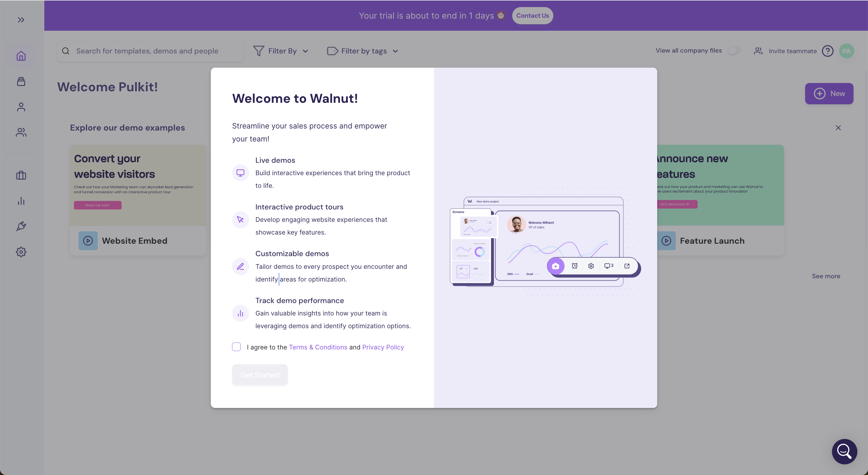Open the briefcase icon in the sidebar
Image resolution: width=868 pixels, height=475 pixels.
tap(21, 175)
